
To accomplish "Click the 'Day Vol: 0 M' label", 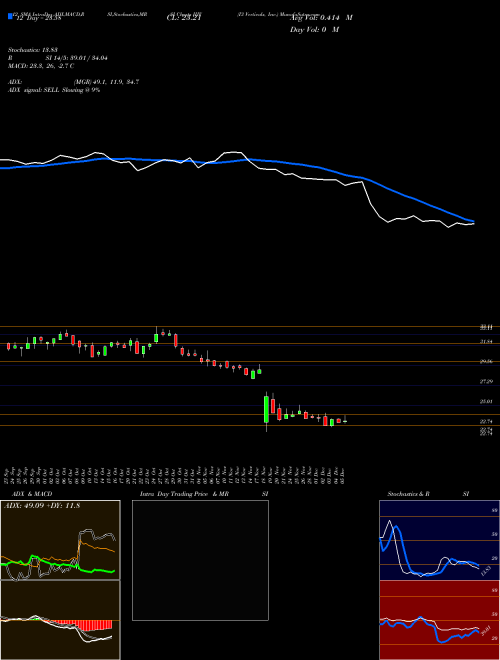I will pyautogui.click(x=314, y=30).
